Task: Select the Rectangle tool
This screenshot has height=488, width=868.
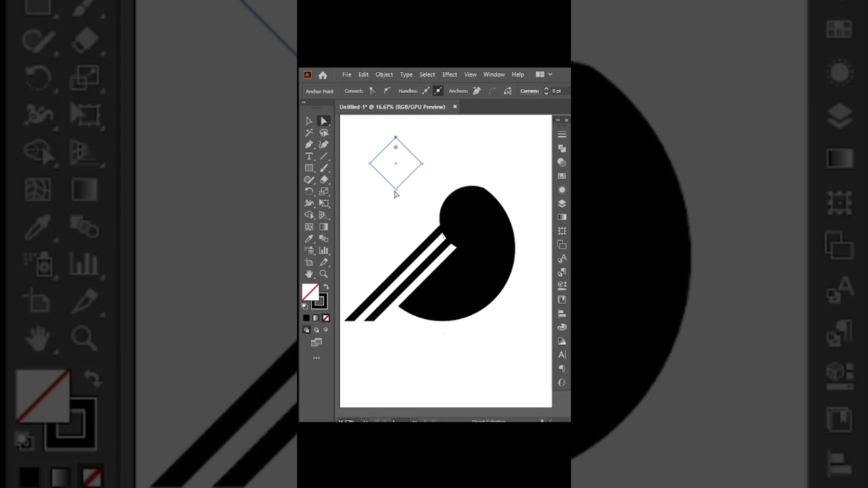Action: (x=309, y=168)
